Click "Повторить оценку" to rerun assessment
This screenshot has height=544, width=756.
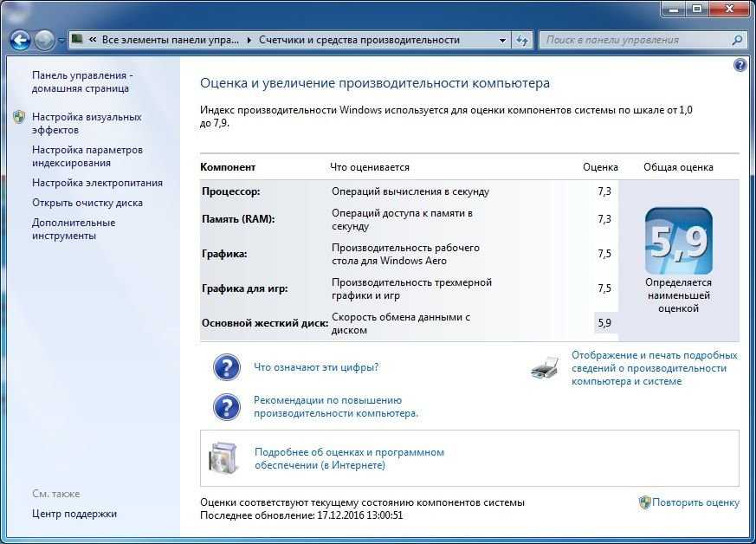pyautogui.click(x=695, y=502)
